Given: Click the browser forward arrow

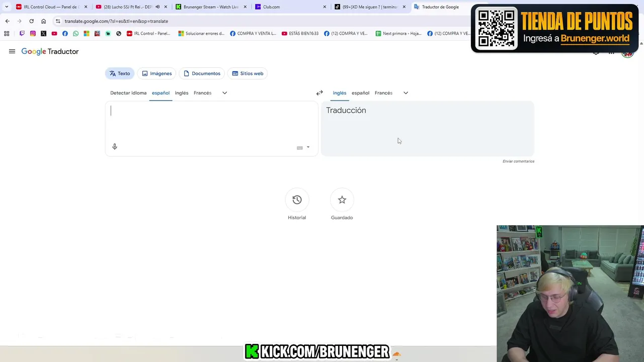Looking at the screenshot, I should (19, 21).
